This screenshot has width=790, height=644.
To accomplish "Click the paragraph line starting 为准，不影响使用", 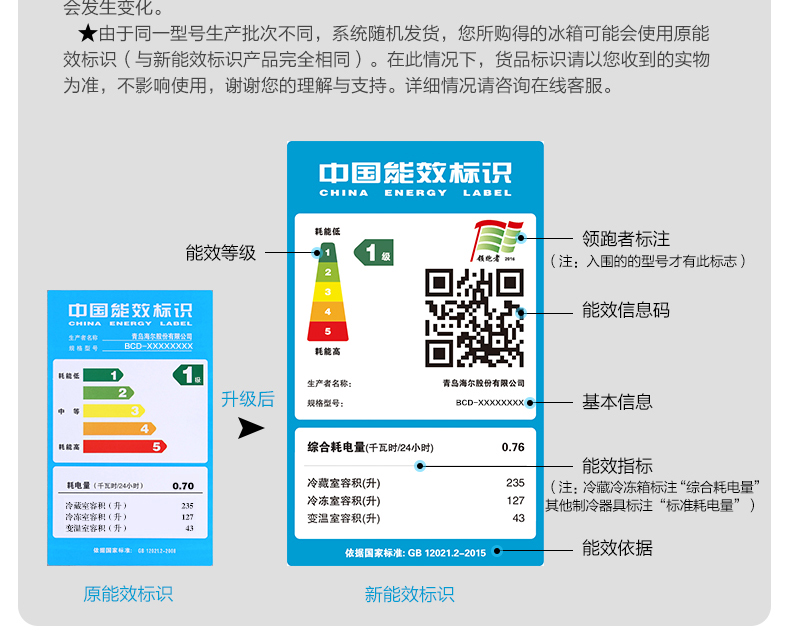I will [x=339, y=85].
